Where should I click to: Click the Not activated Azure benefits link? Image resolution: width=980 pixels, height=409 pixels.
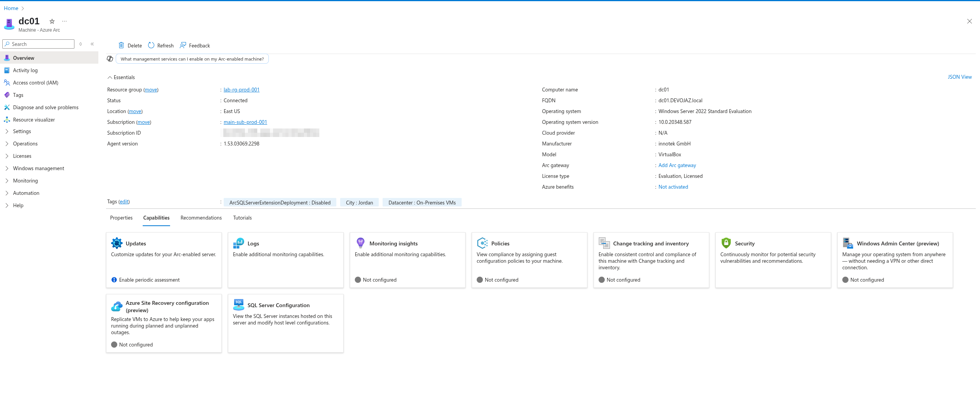coord(673,187)
